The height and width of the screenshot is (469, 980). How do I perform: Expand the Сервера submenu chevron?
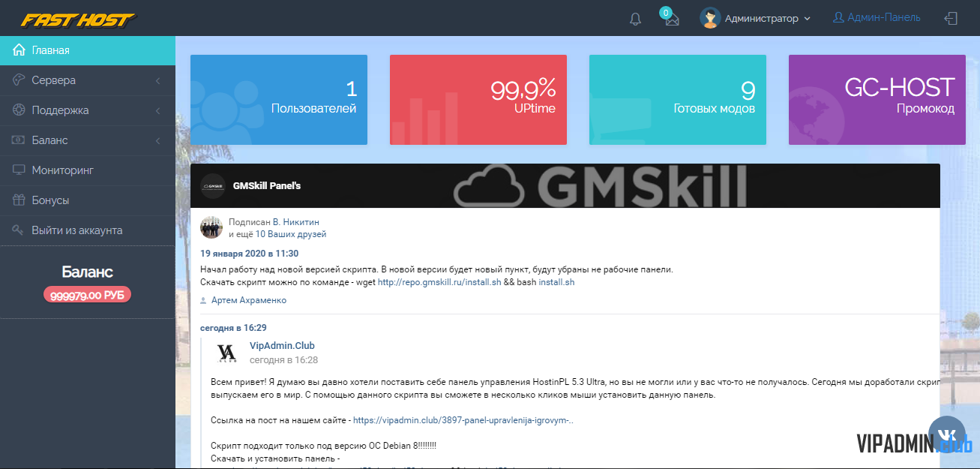[x=158, y=80]
